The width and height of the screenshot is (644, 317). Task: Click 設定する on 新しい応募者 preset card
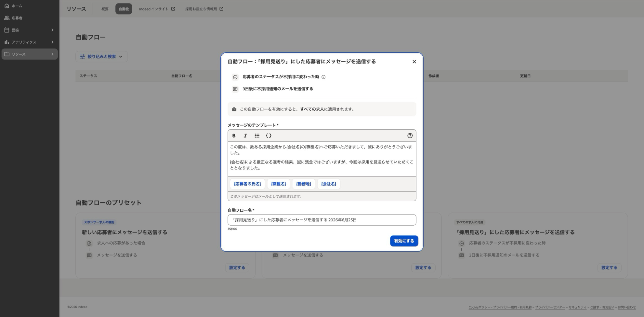237,268
